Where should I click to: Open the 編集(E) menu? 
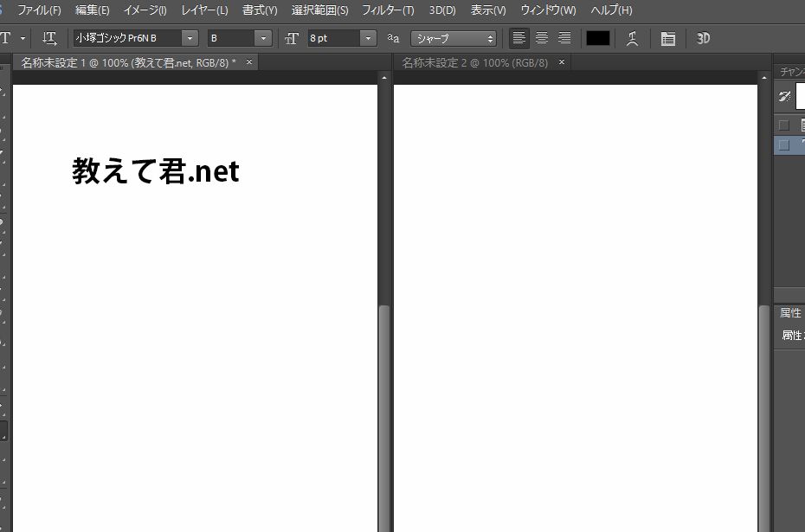pos(92,10)
